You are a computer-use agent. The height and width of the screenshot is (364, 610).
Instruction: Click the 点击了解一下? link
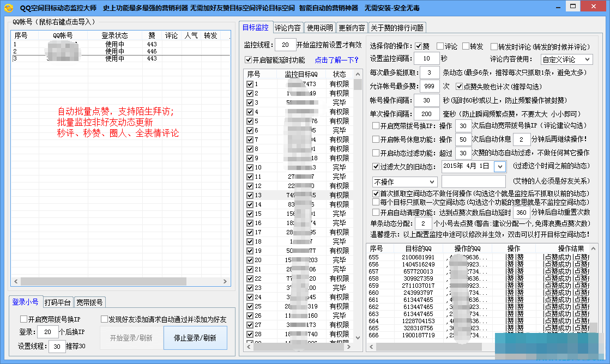click(x=336, y=60)
